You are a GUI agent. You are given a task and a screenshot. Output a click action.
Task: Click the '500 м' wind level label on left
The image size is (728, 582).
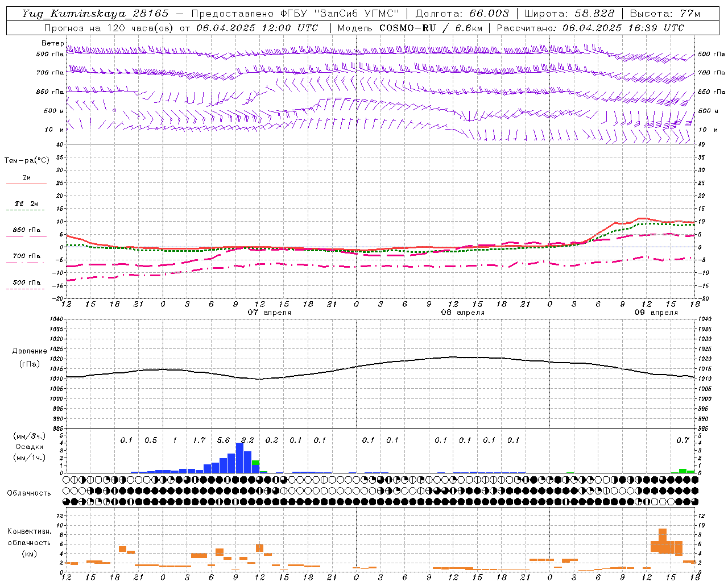(x=53, y=111)
